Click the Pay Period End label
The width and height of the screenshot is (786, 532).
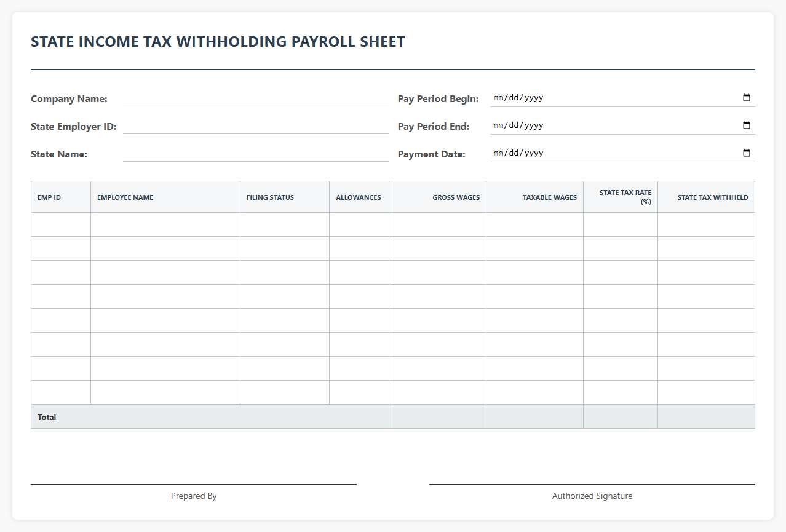[434, 126]
